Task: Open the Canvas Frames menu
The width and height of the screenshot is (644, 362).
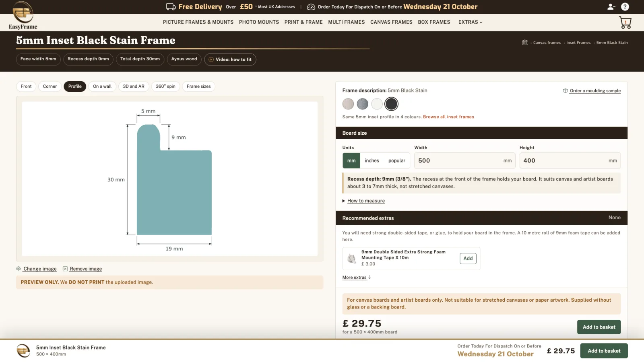Action: coord(391,22)
